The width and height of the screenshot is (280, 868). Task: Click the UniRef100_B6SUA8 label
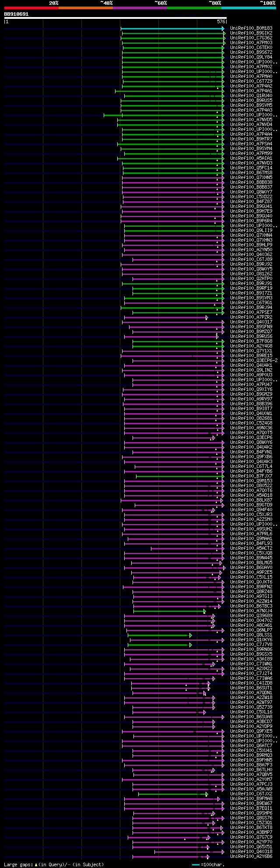click(251, 717)
